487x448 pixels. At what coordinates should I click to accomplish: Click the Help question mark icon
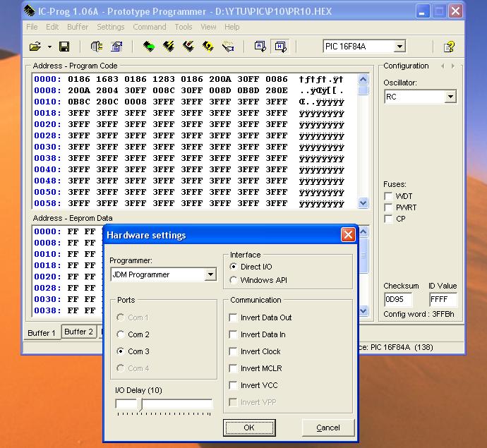(449, 47)
